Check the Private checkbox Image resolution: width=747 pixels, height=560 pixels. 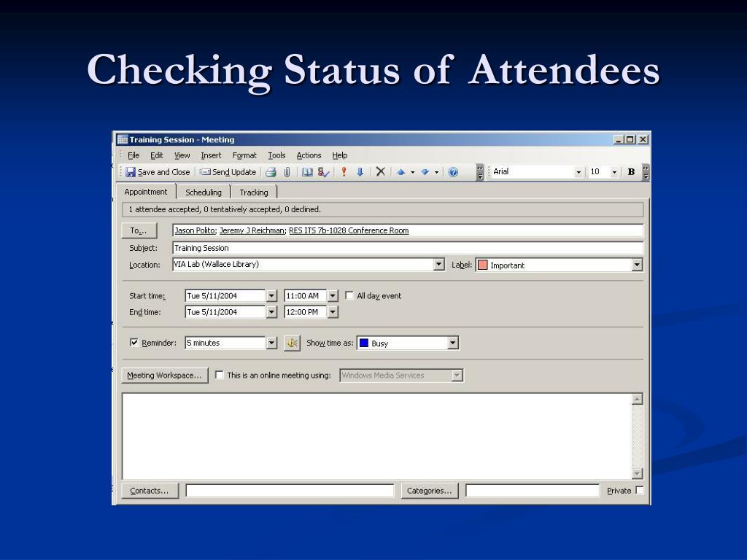coord(639,490)
